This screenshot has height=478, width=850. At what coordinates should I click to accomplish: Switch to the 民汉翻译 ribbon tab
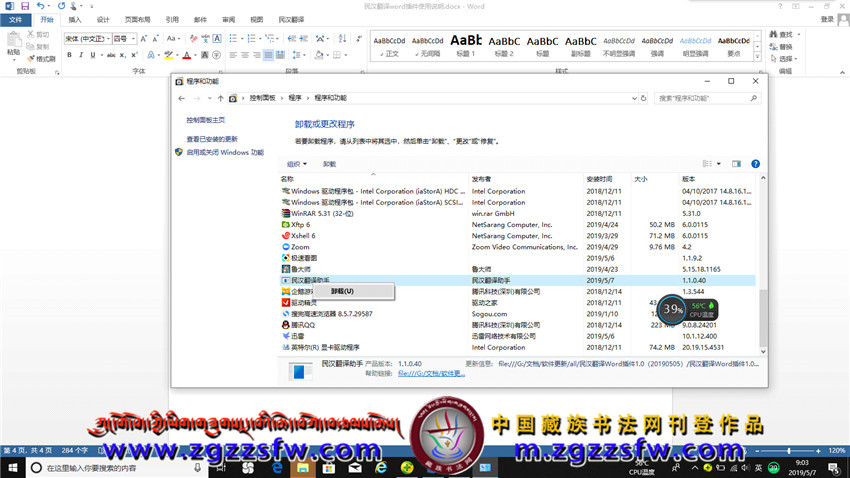coord(291,20)
